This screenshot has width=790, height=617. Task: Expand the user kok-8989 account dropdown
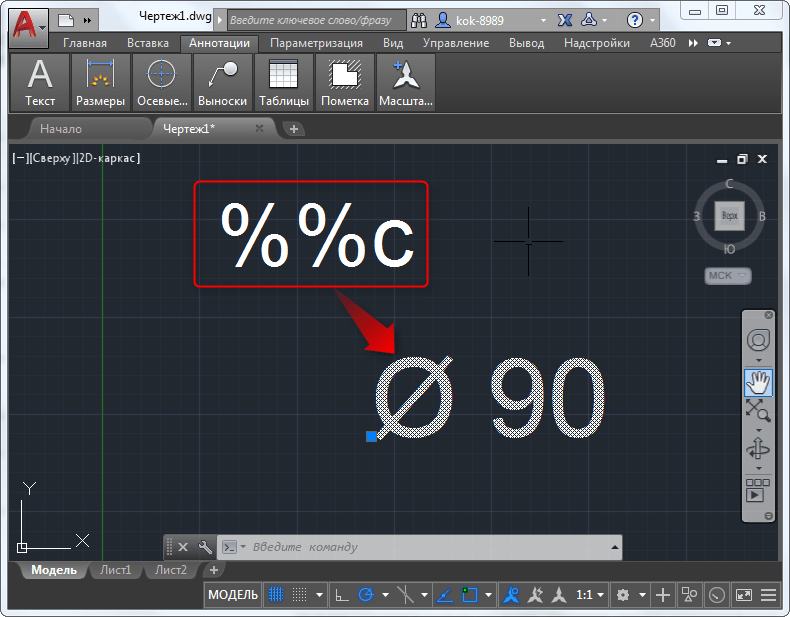543,21
